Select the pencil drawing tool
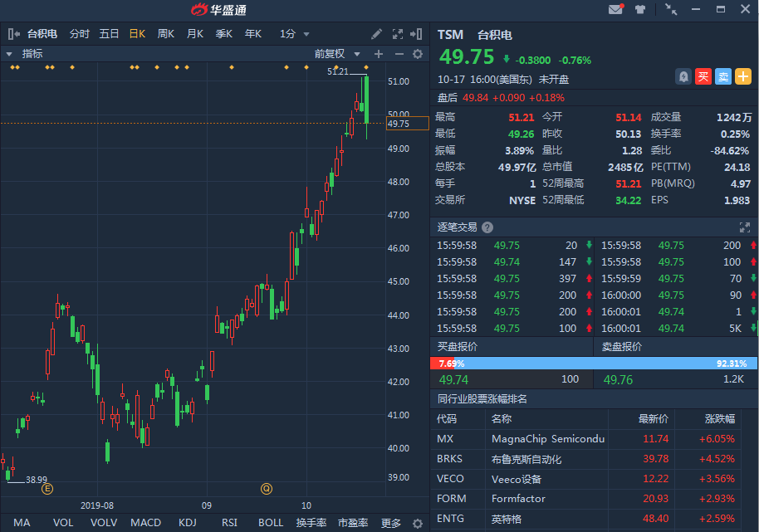 coord(376,34)
